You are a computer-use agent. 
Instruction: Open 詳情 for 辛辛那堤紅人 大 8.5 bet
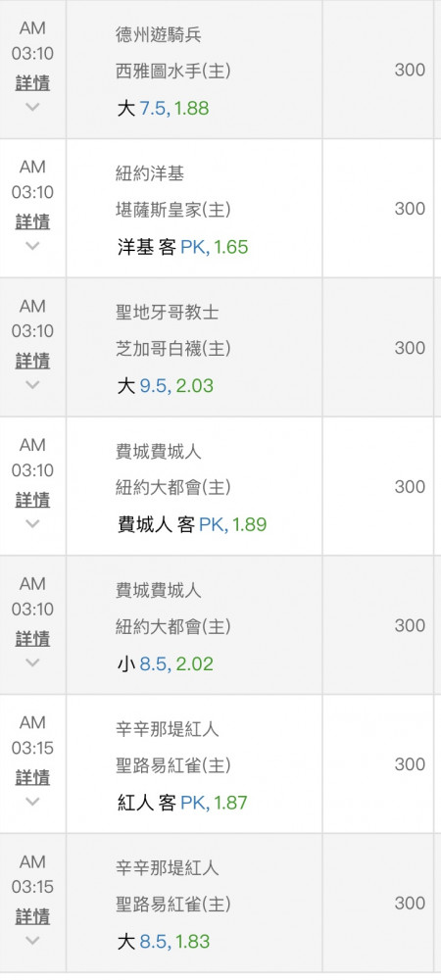pos(32,917)
